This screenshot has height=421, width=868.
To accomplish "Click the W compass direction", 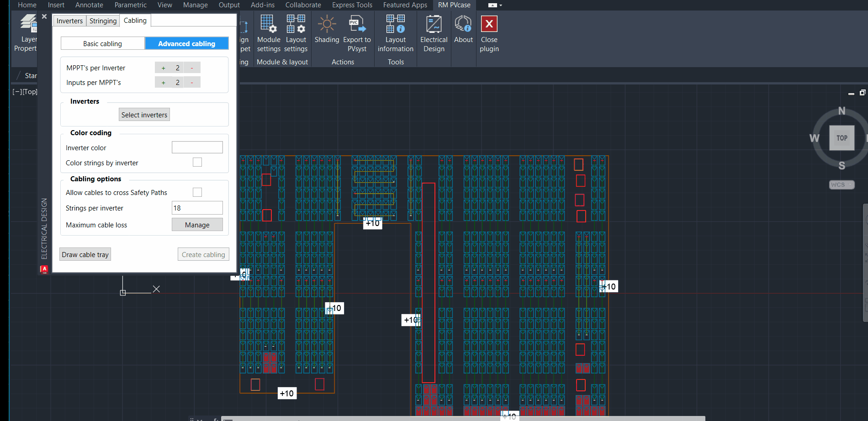I will pos(814,138).
